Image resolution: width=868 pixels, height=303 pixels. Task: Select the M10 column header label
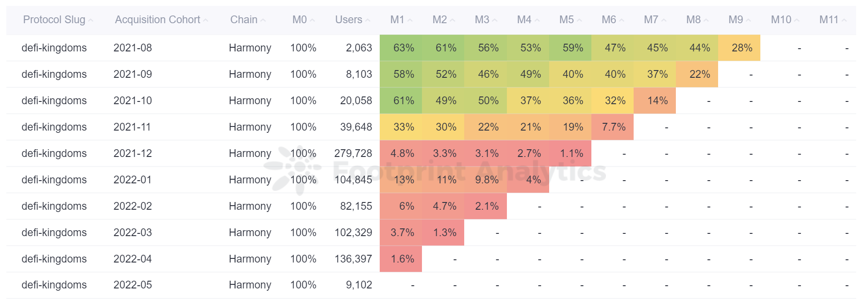(781, 20)
